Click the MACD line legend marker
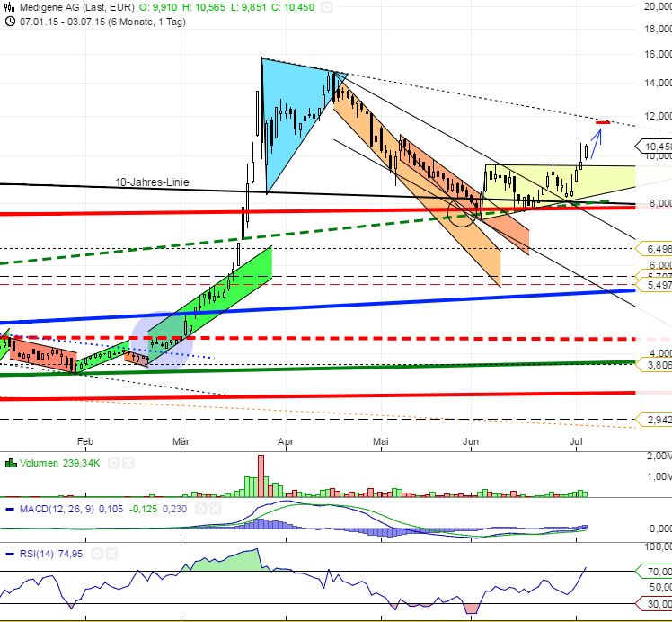This screenshot has width=672, height=622. [x=11, y=510]
